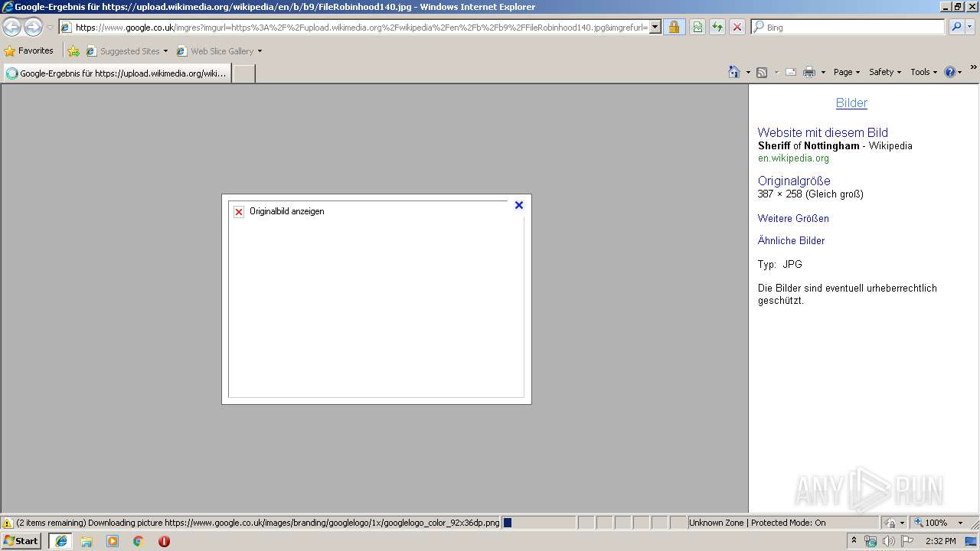
Task: Stop loading with the red X icon
Action: (737, 28)
